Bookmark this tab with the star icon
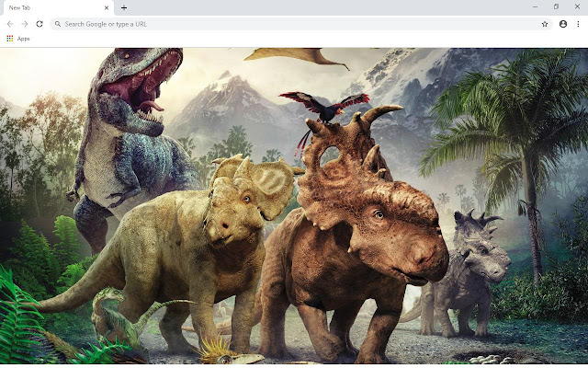The height and width of the screenshot is (368, 588). tap(545, 24)
